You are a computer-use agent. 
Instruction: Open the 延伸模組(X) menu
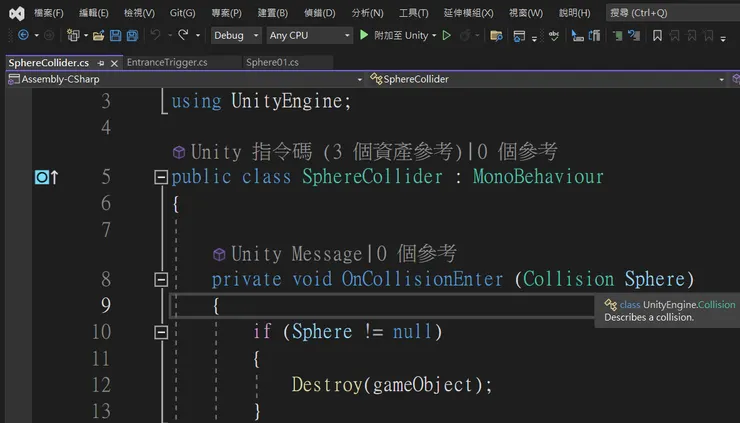[469, 13]
